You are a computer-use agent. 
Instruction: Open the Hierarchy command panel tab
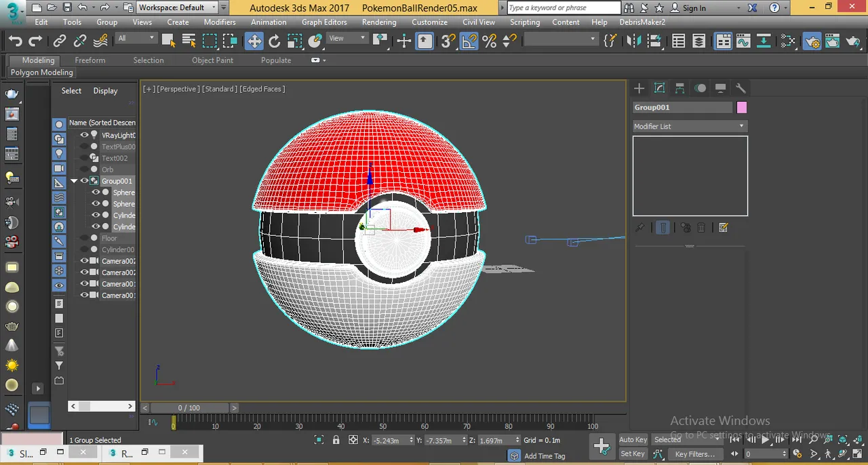(679, 88)
